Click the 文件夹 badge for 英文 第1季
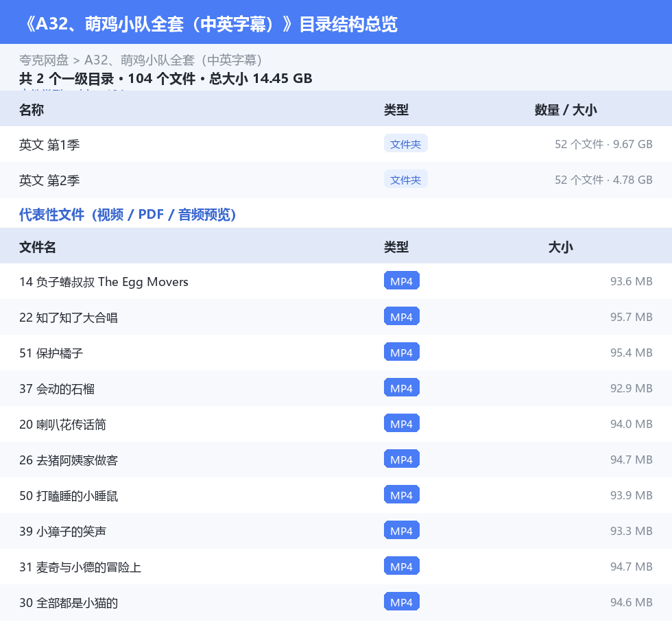 pyautogui.click(x=405, y=144)
